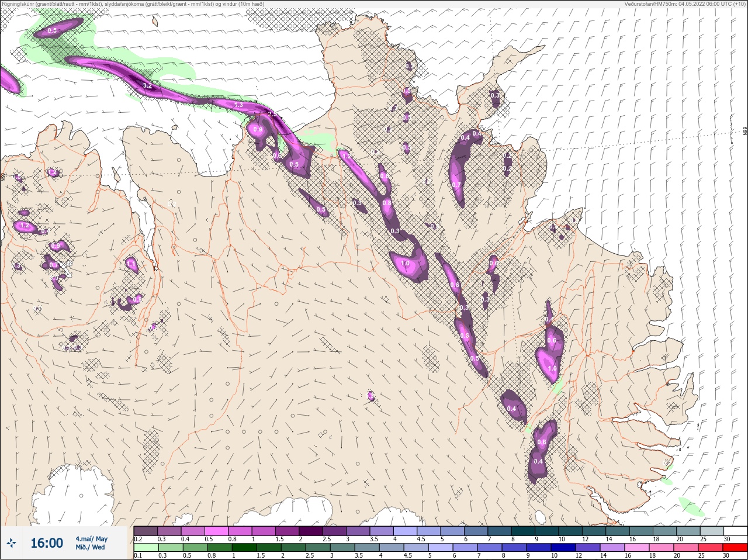Select the 14 light purple swatch in the lower scale

(x=612, y=548)
